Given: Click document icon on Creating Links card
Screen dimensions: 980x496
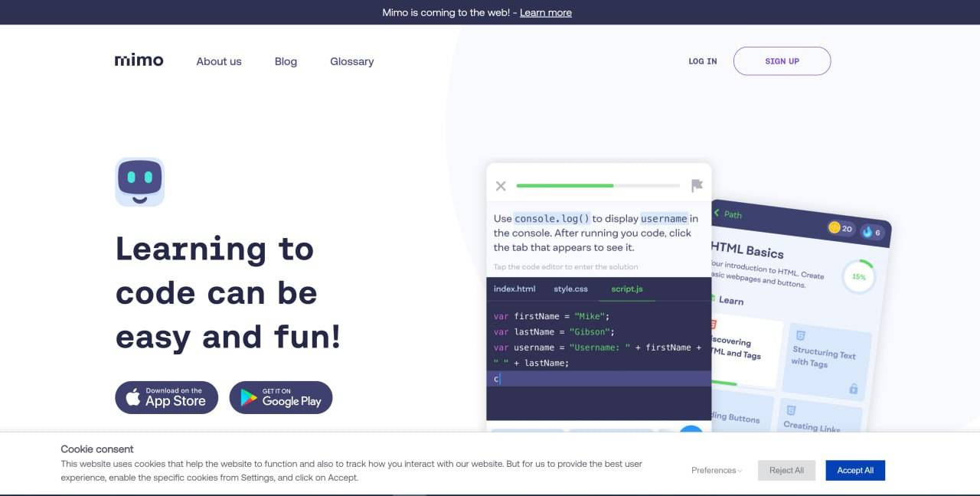Looking at the screenshot, I should [x=791, y=410].
